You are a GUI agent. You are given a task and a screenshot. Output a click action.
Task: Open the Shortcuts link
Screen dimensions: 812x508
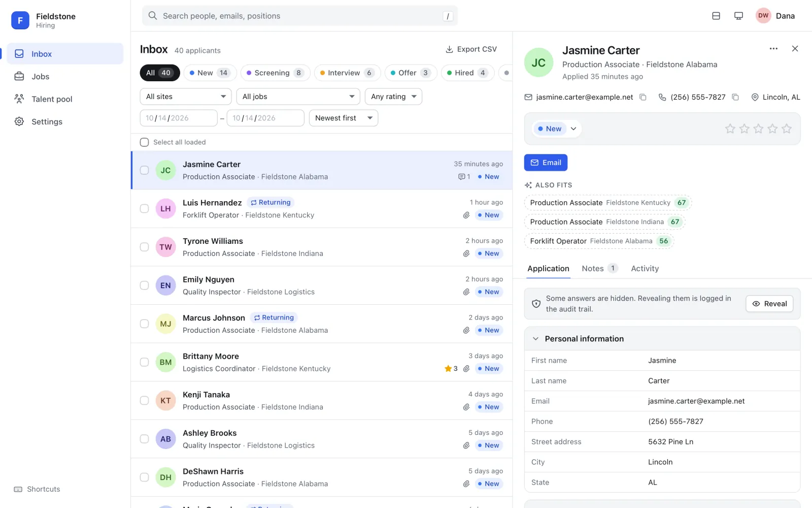[x=37, y=489]
